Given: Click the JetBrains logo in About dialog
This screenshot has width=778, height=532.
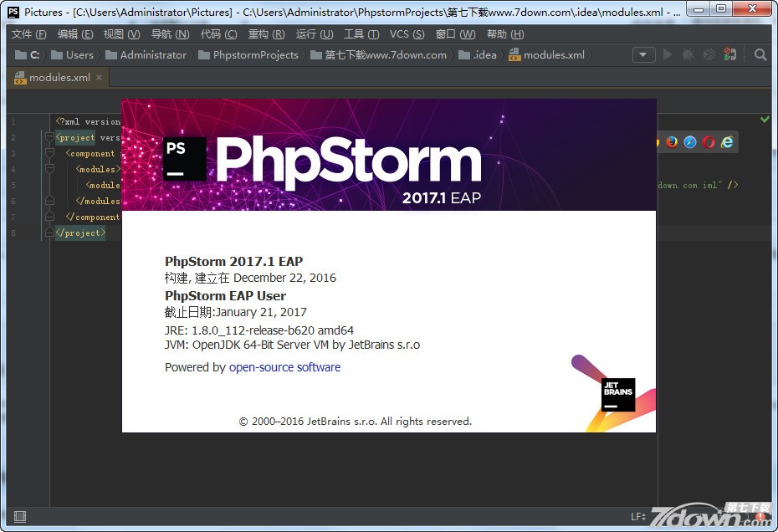Looking at the screenshot, I should pyautogui.click(x=618, y=395).
